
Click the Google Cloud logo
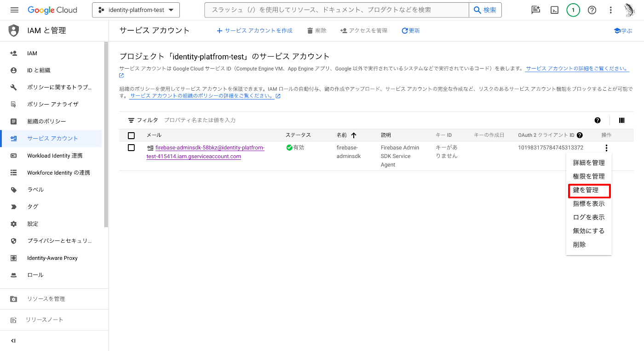52,10
